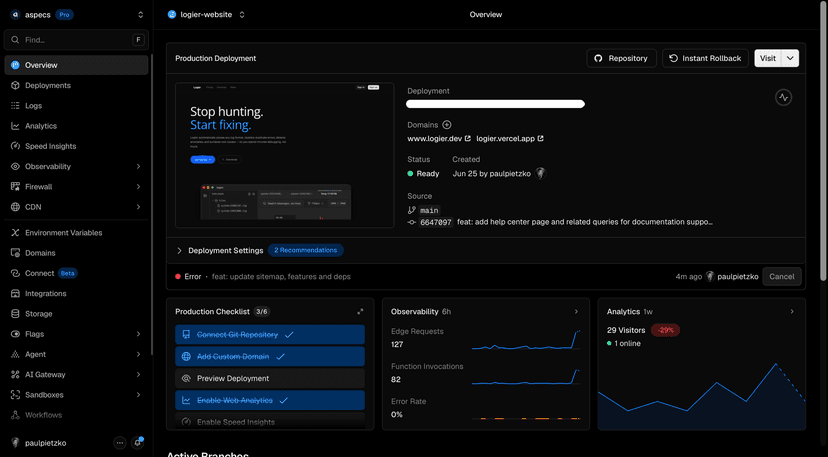Image resolution: width=828 pixels, height=457 pixels.
Task: Click the Speed Insights gauge icon
Action: [x=15, y=146]
